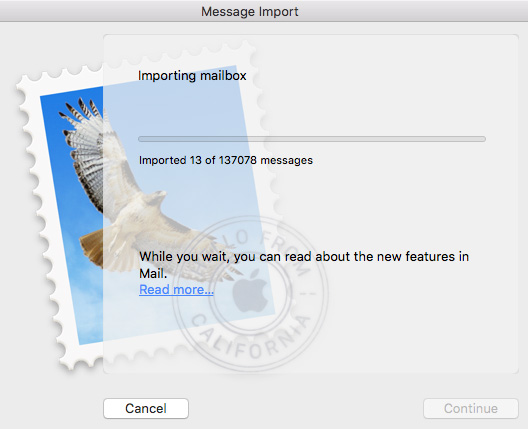This screenshot has width=528, height=429.
Task: Click the hawk's brown tail feathers
Action: (92, 249)
